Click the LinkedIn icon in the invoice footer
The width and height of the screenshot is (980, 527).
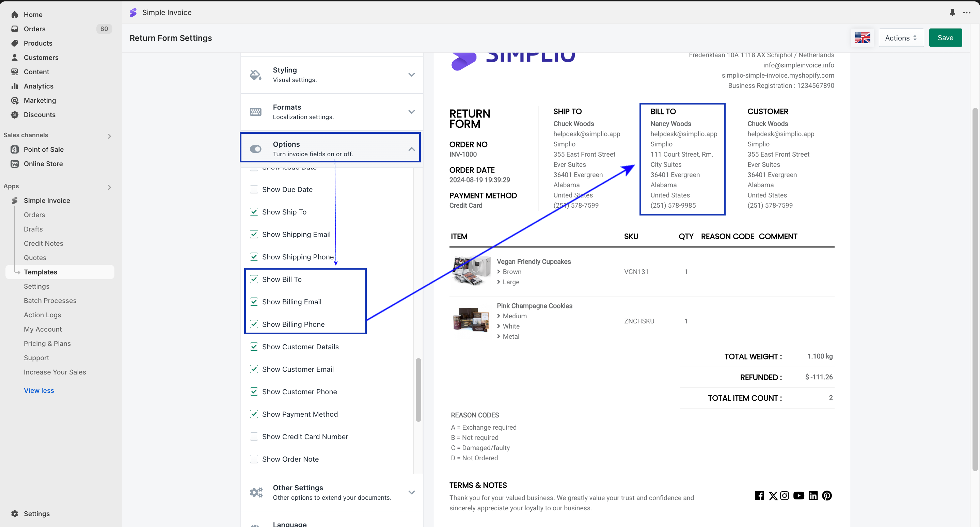[x=813, y=495]
